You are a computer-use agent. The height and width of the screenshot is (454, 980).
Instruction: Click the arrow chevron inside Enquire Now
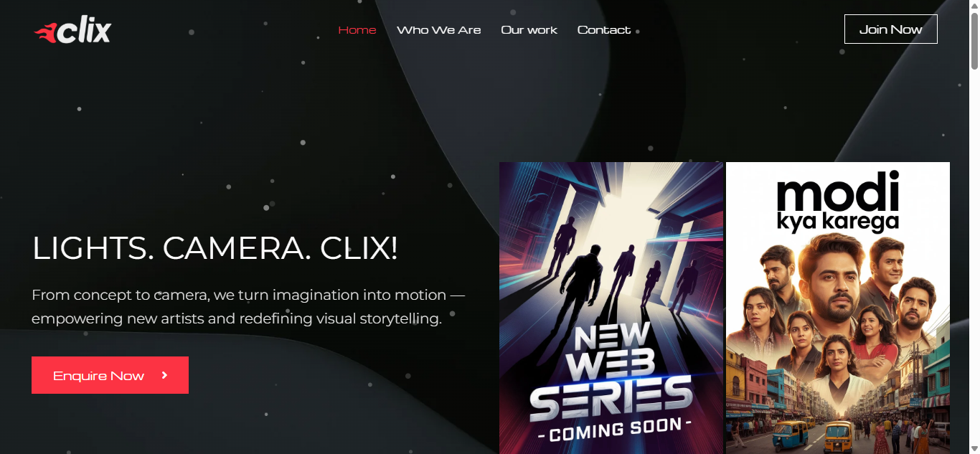(165, 375)
